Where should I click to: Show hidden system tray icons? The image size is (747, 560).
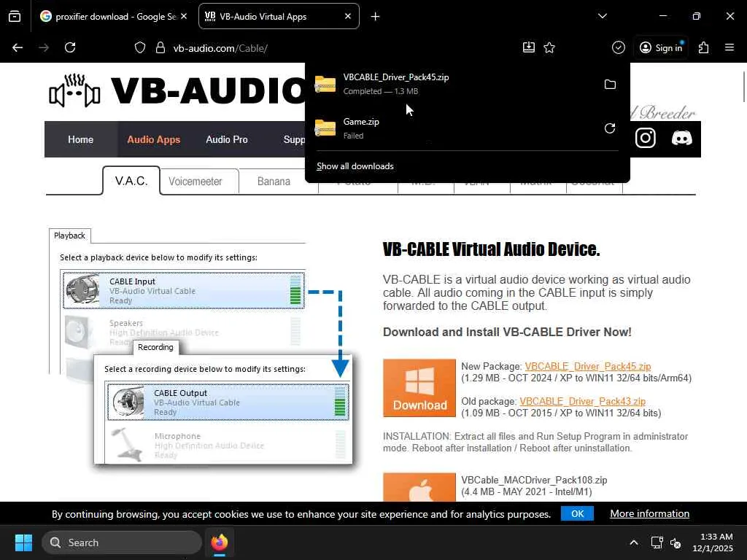pos(634,542)
